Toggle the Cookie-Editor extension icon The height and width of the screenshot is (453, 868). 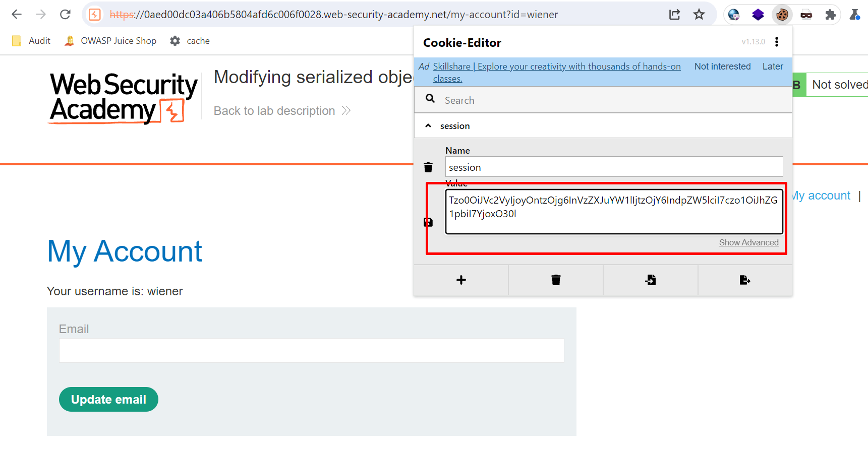point(782,15)
